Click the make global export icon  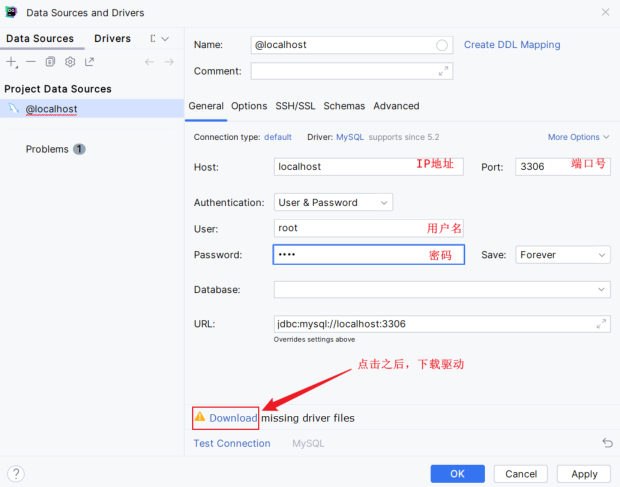pyautogui.click(x=89, y=62)
